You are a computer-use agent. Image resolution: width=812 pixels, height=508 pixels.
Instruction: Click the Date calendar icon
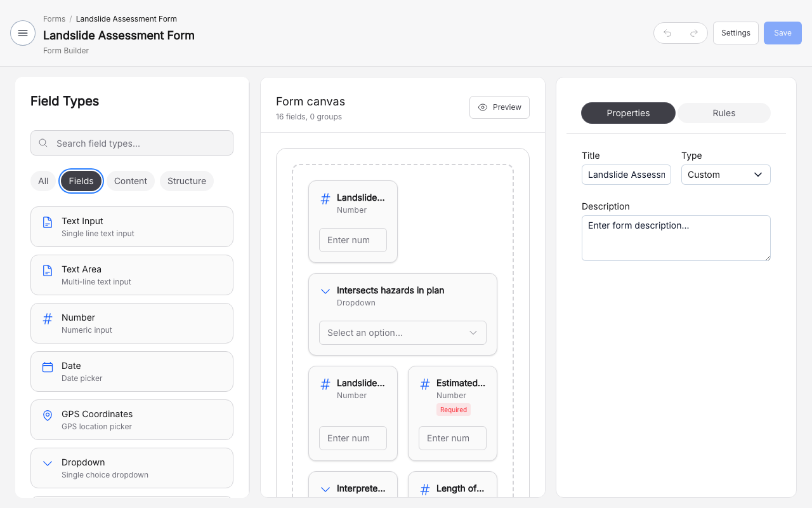pos(48,367)
